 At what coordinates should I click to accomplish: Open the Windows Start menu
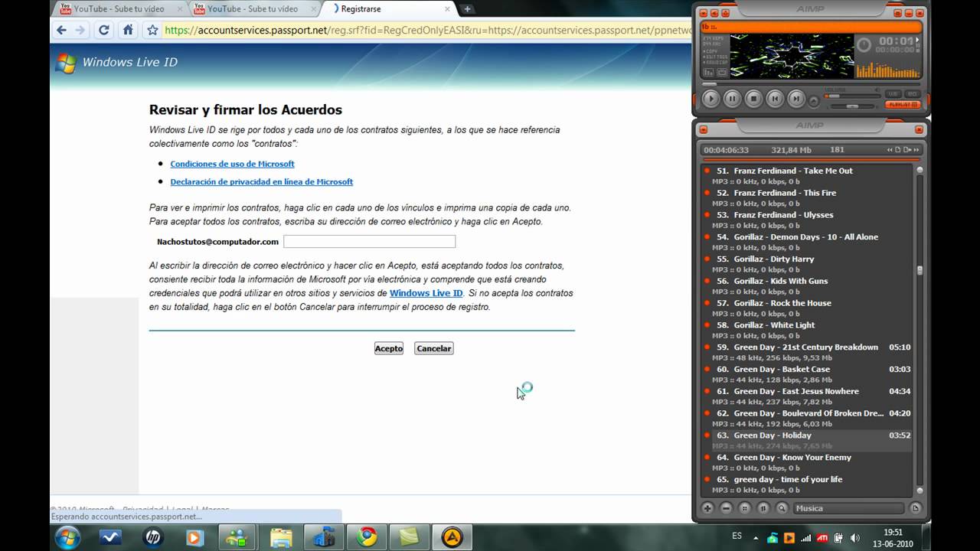(x=68, y=537)
